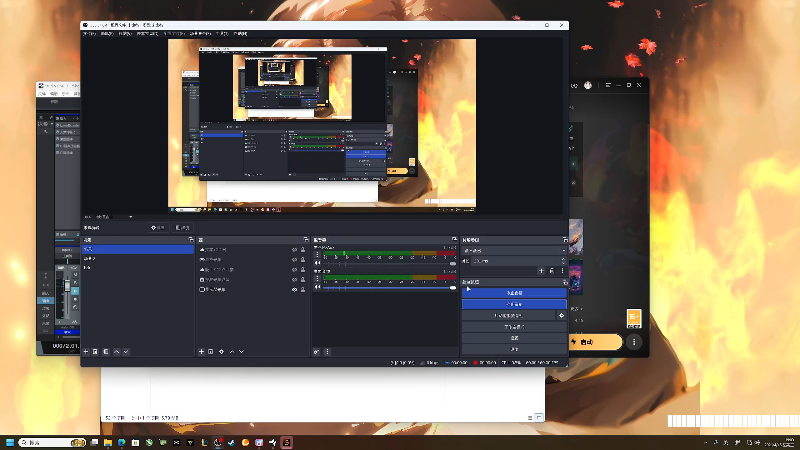Open the Windows Start menu on taskbar

pyautogui.click(x=9, y=442)
